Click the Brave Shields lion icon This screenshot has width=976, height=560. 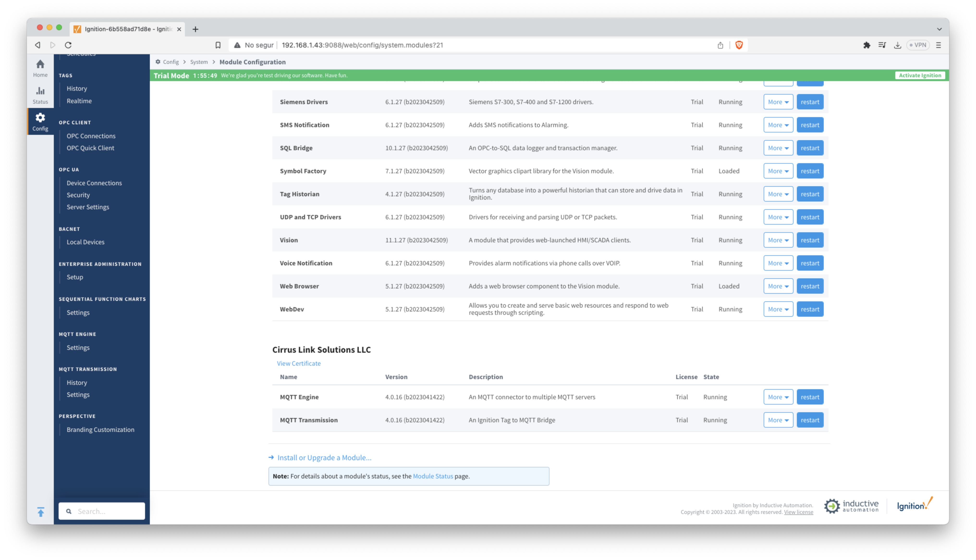point(738,45)
